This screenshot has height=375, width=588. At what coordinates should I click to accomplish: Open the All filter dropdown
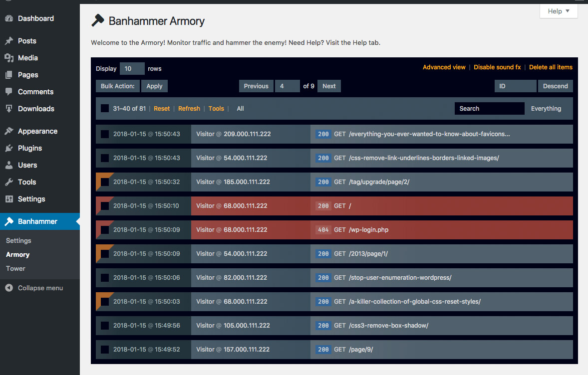click(241, 109)
